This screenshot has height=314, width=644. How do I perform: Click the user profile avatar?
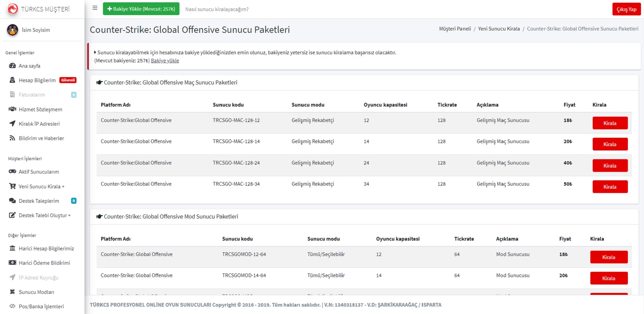(x=13, y=30)
